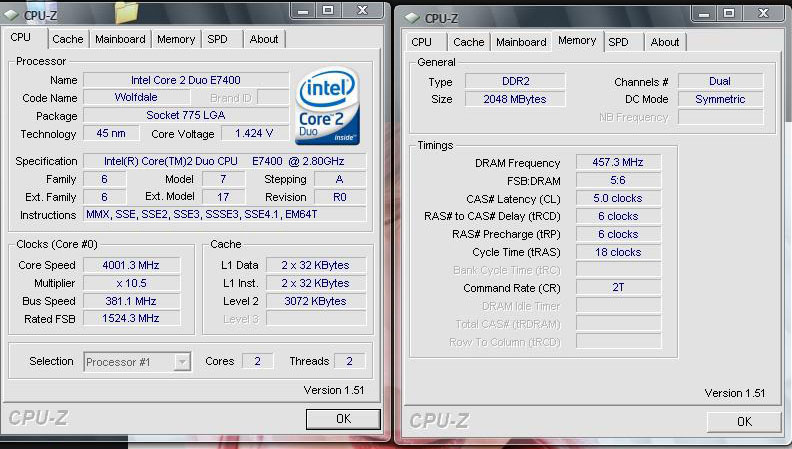Minimize the left CPU-Z window
The height and width of the screenshot is (449, 792).
[303, 11]
